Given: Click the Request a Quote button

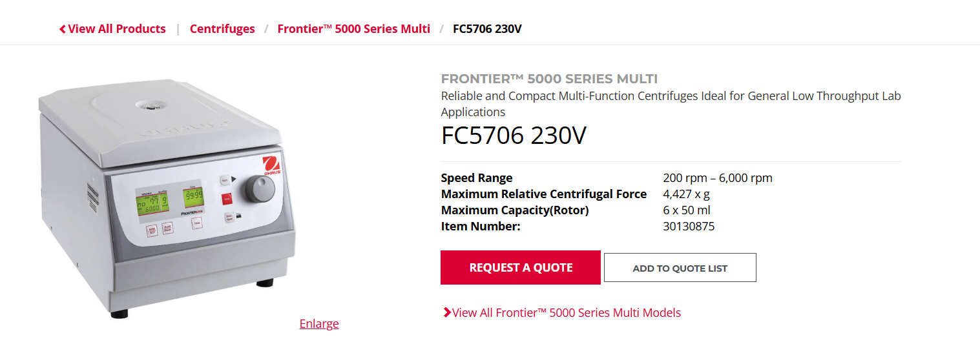Looking at the screenshot, I should [x=521, y=268].
